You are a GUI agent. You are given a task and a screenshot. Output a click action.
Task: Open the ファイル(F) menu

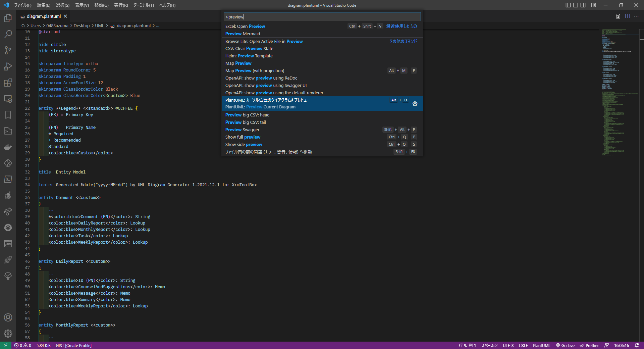click(23, 5)
